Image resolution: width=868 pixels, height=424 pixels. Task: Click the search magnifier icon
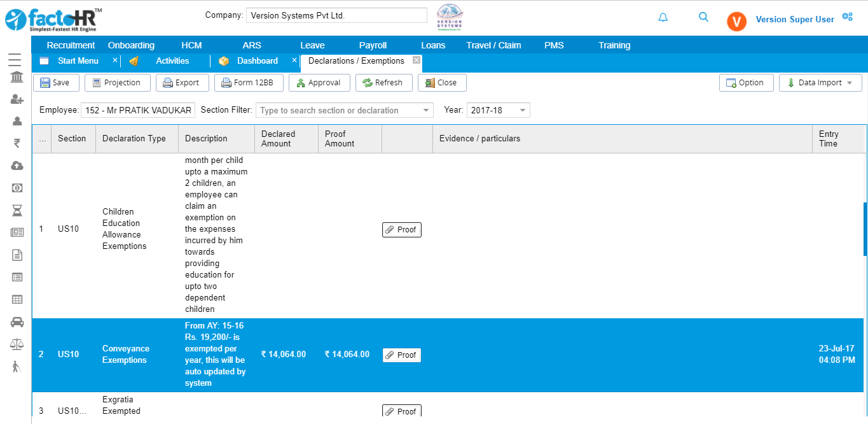tap(703, 17)
